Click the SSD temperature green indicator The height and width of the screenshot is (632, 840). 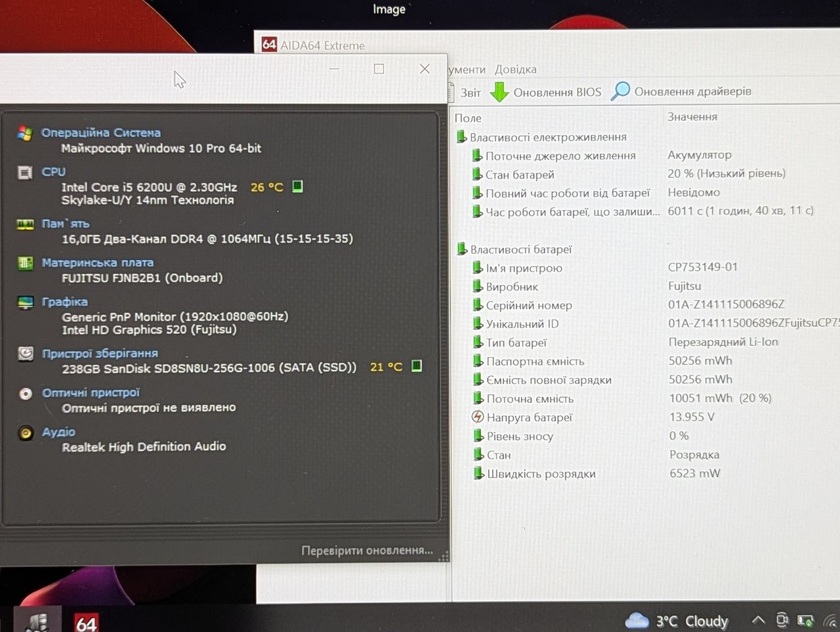(x=416, y=366)
